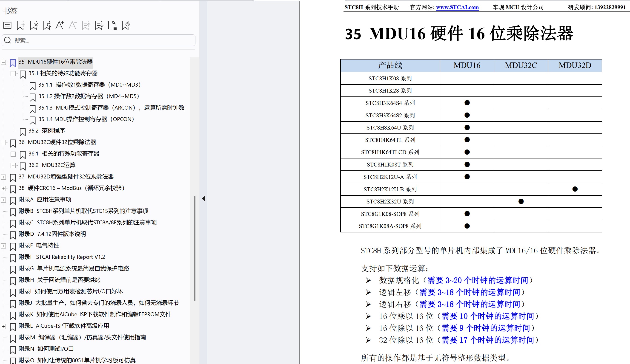Click the MDU16 column header
The image size is (630, 364).
(x=467, y=65)
